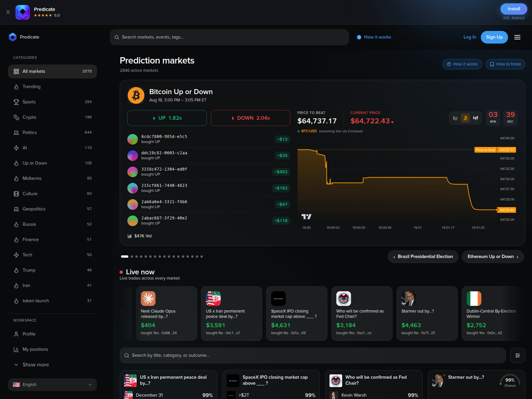Click the Iran flame icon
This screenshot has height=399, width=532.
pyautogui.click(x=16, y=286)
